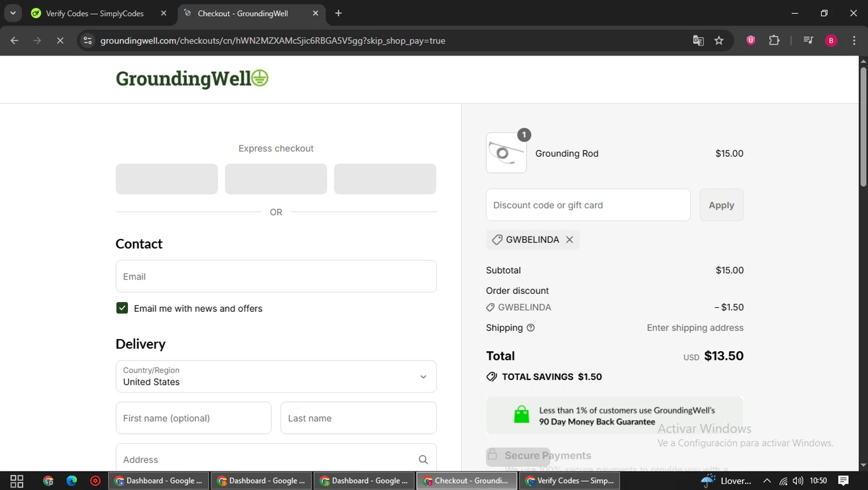Image resolution: width=868 pixels, height=490 pixels.
Task: Click the TOTAL SAVINGS $1.50 text
Action: coord(551,377)
